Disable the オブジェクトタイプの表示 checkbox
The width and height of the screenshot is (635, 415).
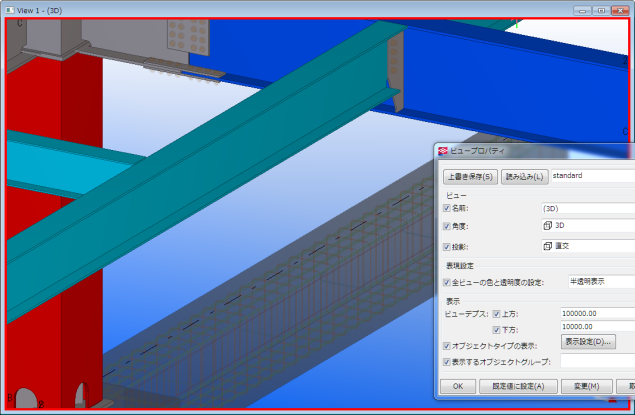tap(447, 345)
